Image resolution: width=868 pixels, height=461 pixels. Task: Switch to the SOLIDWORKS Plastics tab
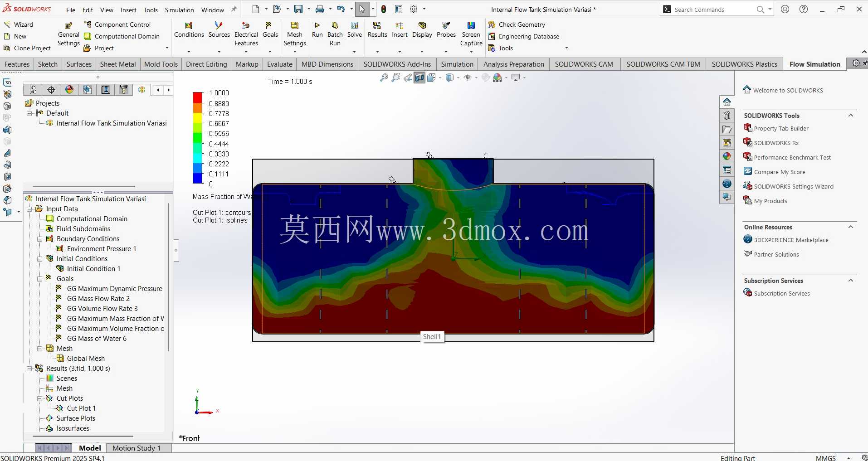tap(745, 64)
